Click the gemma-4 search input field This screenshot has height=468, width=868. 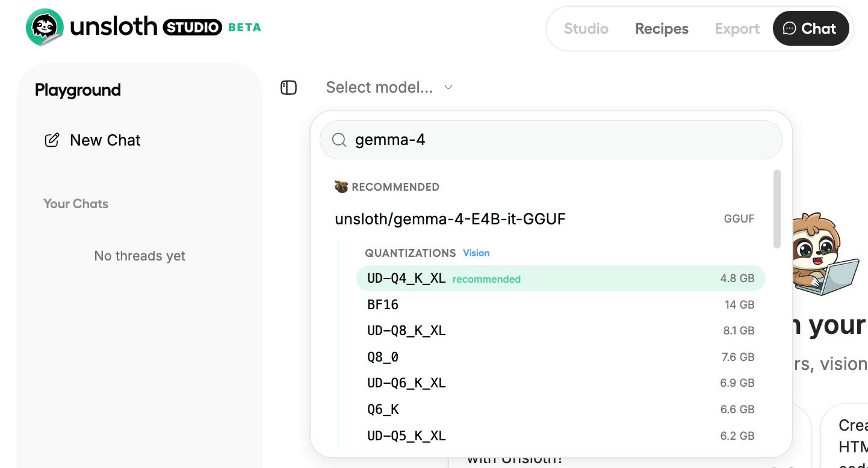coord(560,140)
